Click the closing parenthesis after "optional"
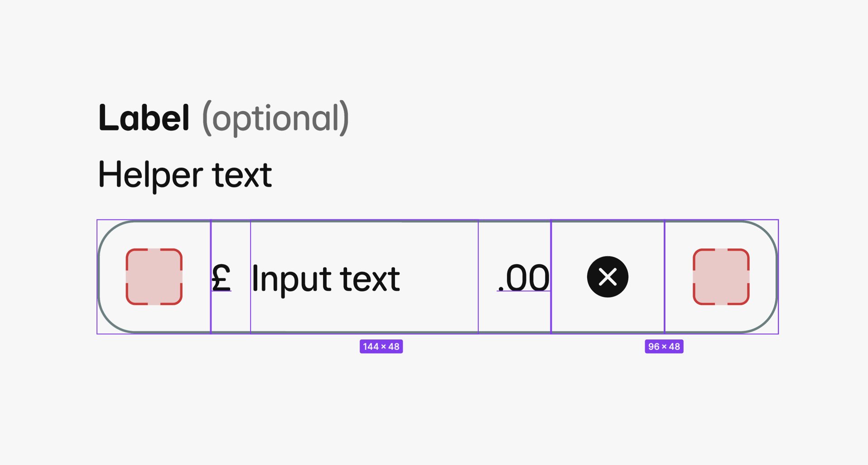This screenshot has height=465, width=868. pos(344,119)
